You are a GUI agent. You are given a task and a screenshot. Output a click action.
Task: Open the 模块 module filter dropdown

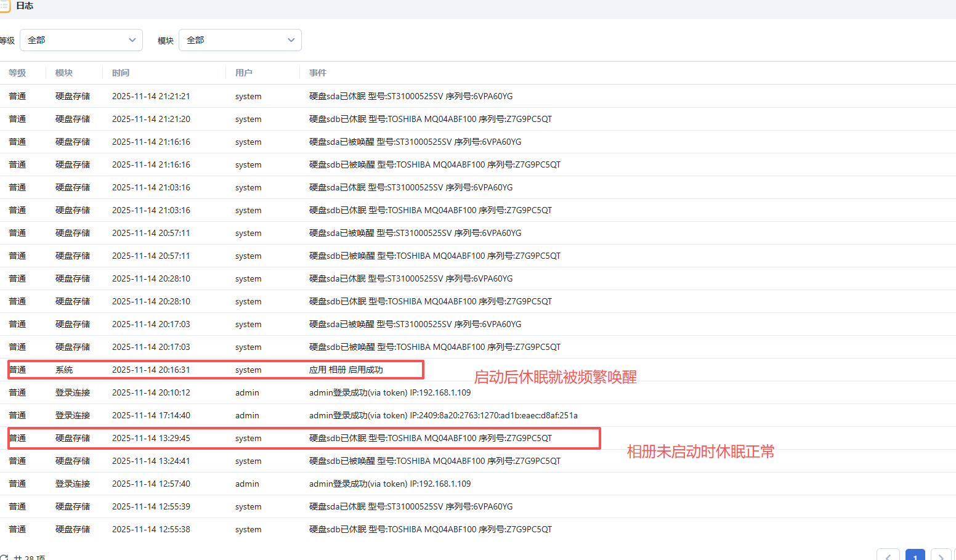tap(240, 40)
